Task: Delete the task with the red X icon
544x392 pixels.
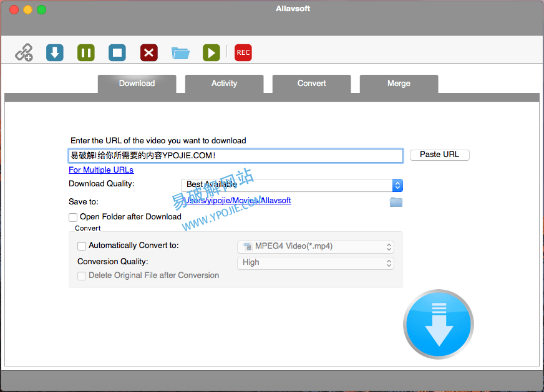Action: (x=149, y=53)
